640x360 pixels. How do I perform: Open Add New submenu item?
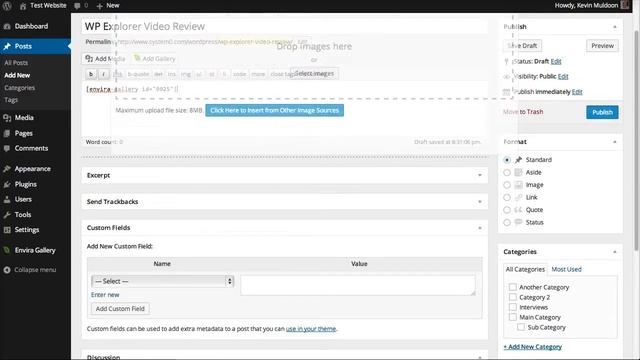point(17,75)
